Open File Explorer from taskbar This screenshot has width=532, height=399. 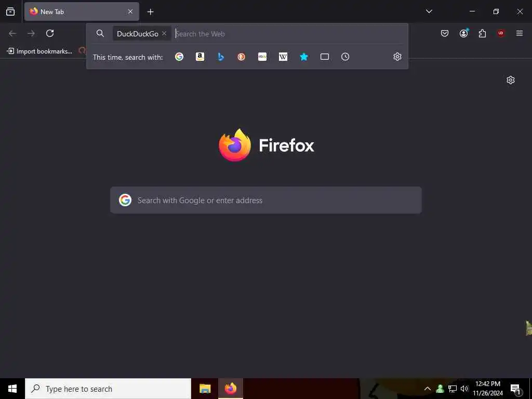(205, 389)
